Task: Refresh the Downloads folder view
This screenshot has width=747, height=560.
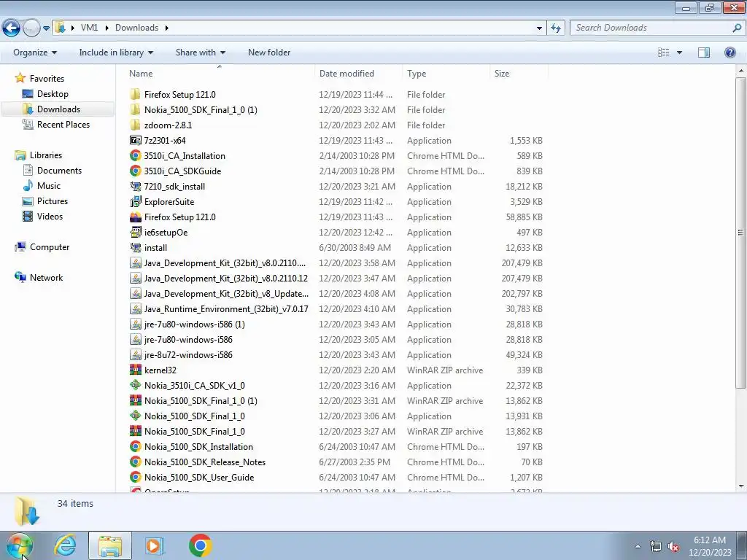Action: coord(555,28)
